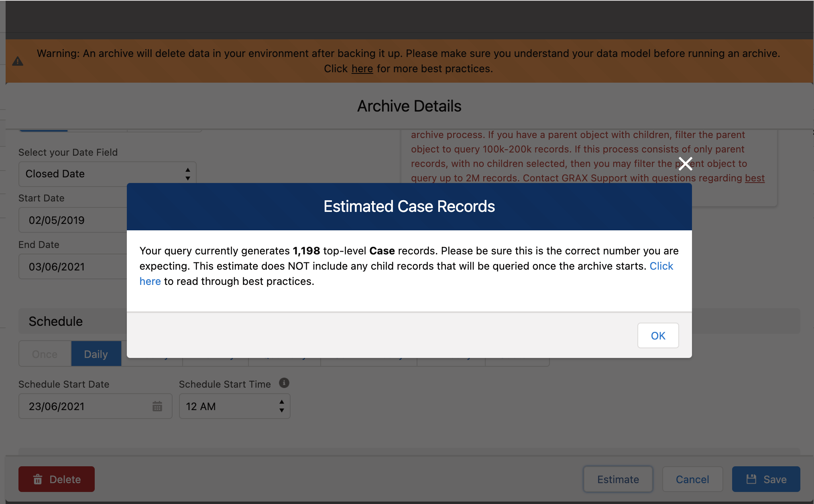Click the Schedule Start Date field showing 23/06/2021
This screenshot has width=814, height=504.
pyautogui.click(x=84, y=406)
